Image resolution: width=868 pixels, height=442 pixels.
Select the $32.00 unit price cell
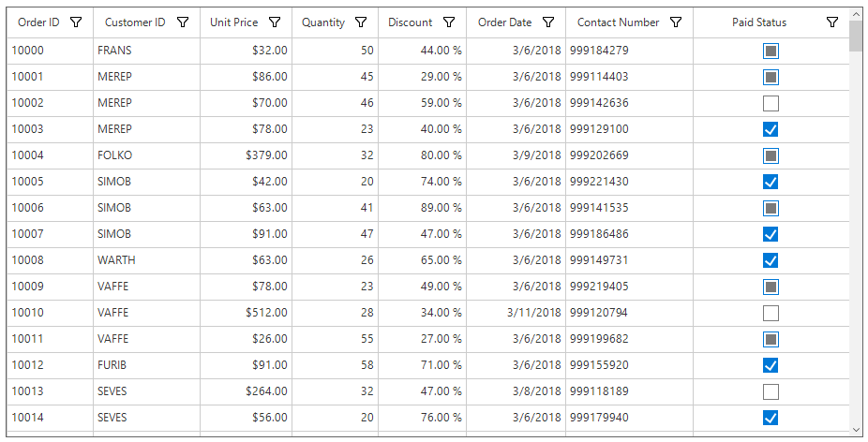246,51
